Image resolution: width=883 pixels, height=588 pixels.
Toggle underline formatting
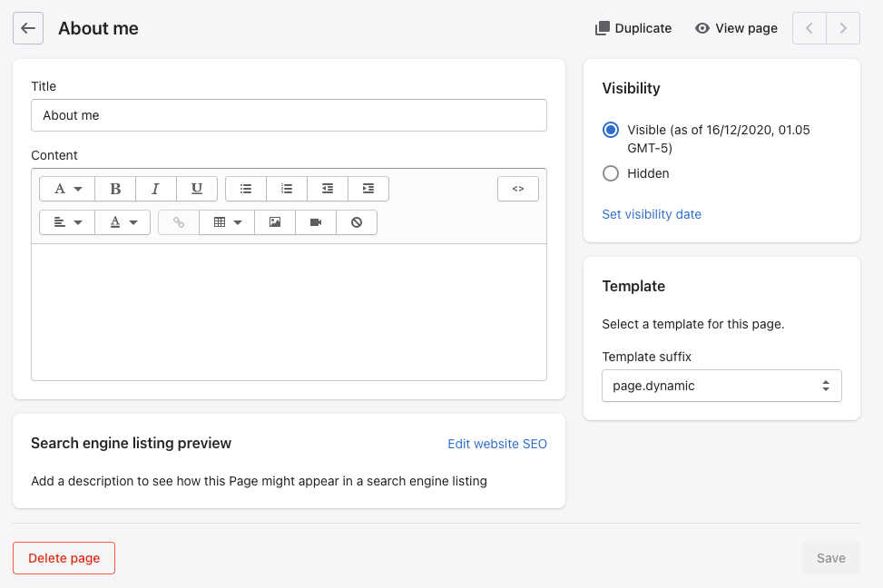click(x=197, y=189)
